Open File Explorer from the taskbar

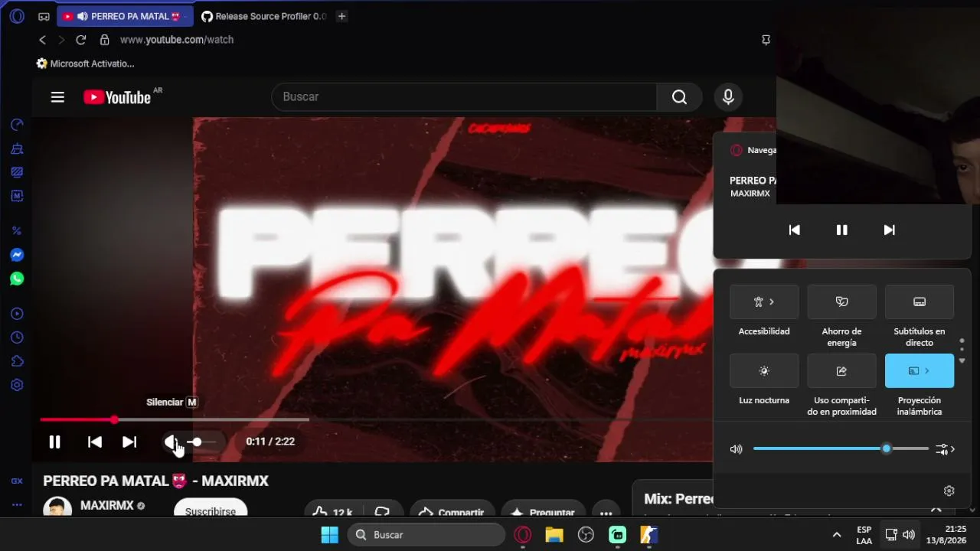[554, 535]
